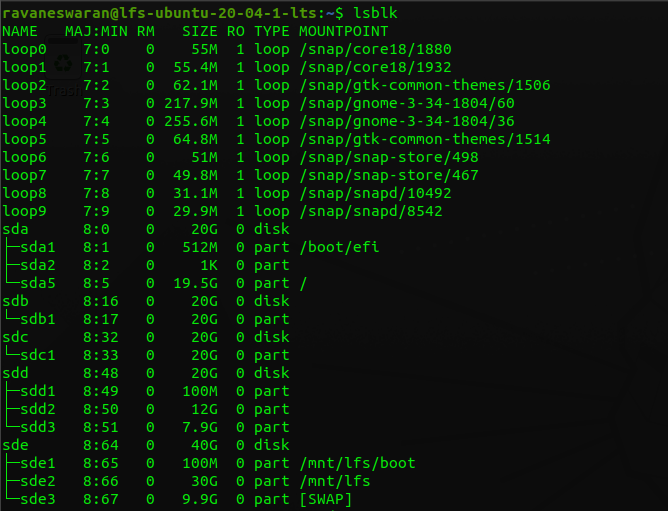Click the /snap/gtk-common-themes/1514 path
The width and height of the screenshot is (668, 511).
[425, 139]
